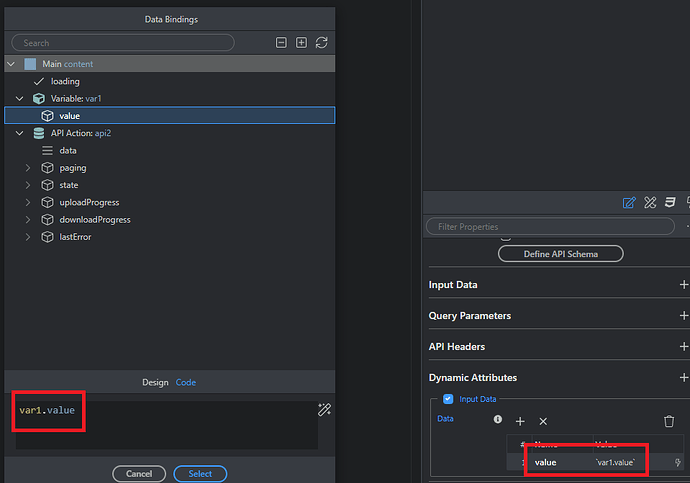Uncheck the Input Data checkbox
Image resolution: width=690 pixels, height=483 pixels.
pos(447,399)
